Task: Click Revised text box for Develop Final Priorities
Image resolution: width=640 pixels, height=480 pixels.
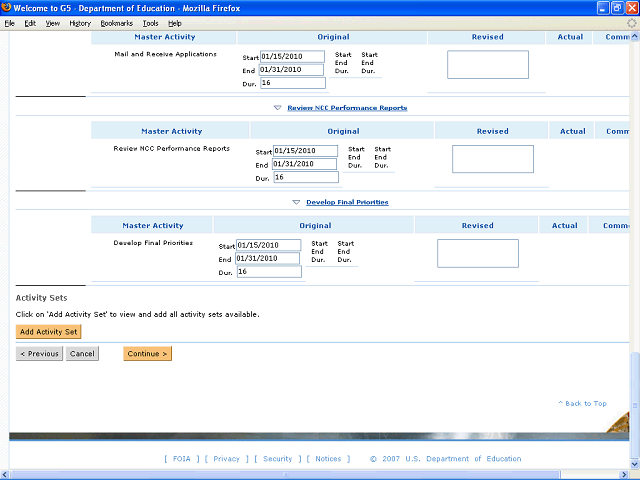Action: point(478,254)
